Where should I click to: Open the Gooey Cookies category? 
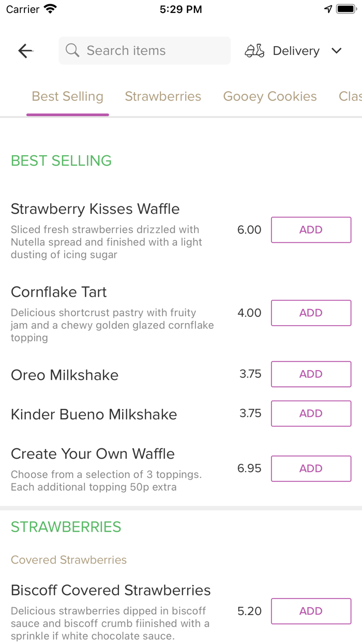pyautogui.click(x=269, y=96)
